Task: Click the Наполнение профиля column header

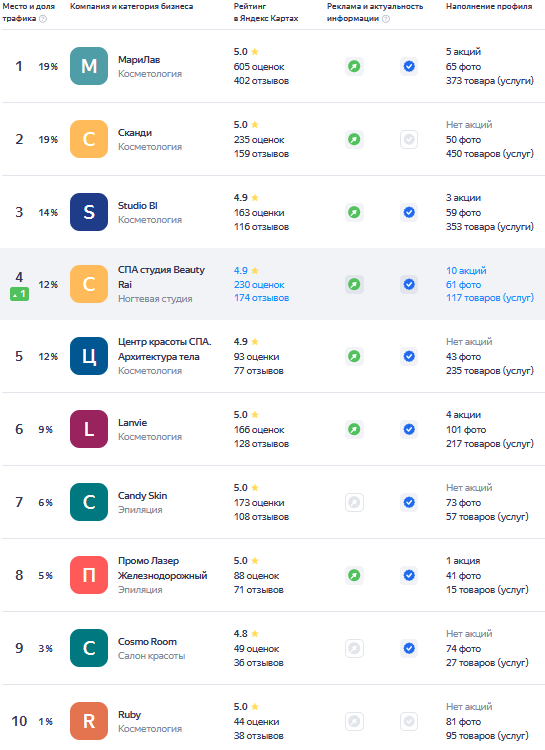Action: pyautogui.click(x=489, y=6)
